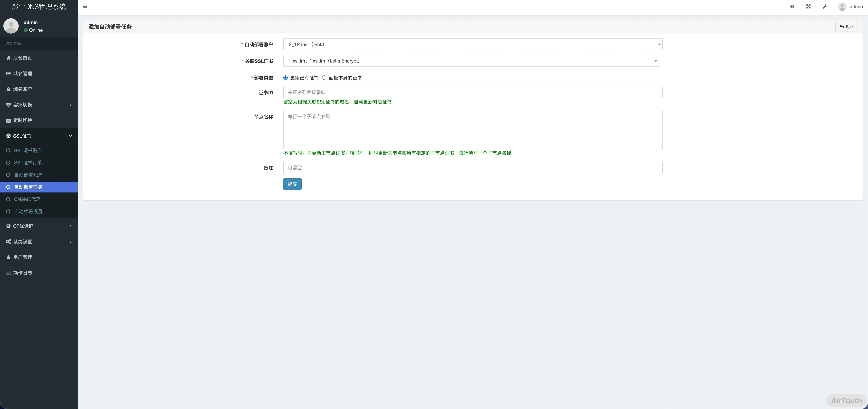The height and width of the screenshot is (409, 868).
Task: Open 域名账户 from the sidebar
Action: (x=23, y=89)
